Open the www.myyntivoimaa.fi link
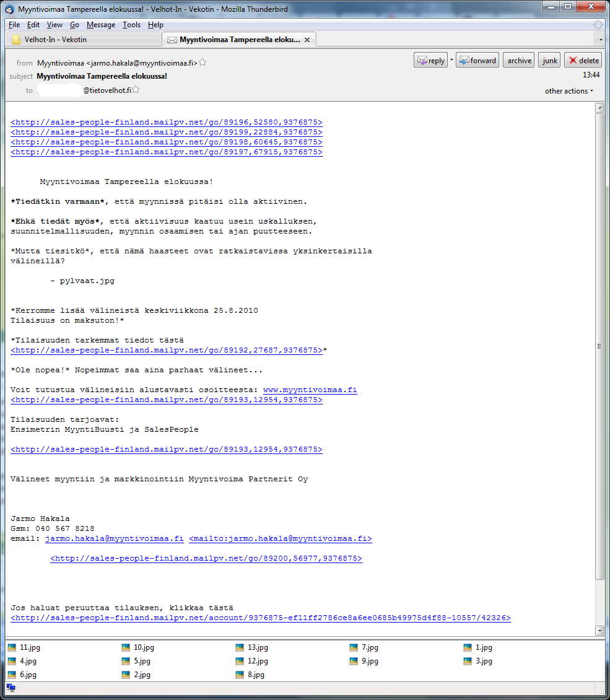Screen dimensions: 610x700 (310, 390)
